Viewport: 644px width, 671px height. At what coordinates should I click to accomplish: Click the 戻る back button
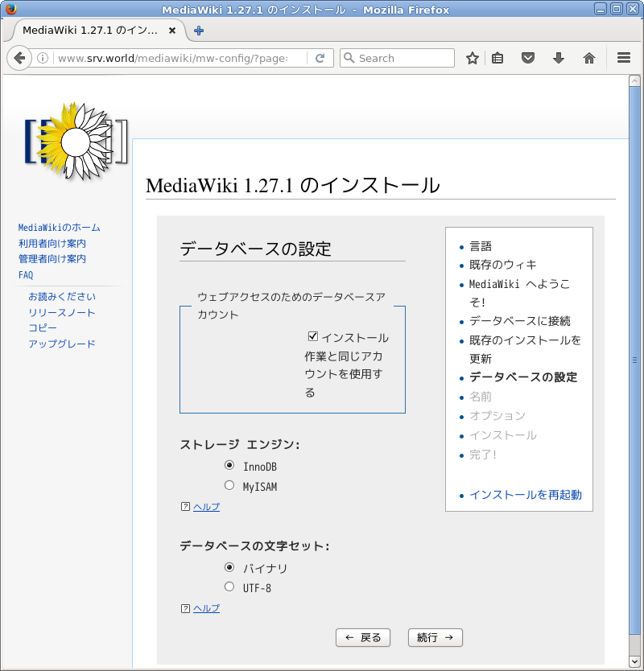click(x=363, y=638)
